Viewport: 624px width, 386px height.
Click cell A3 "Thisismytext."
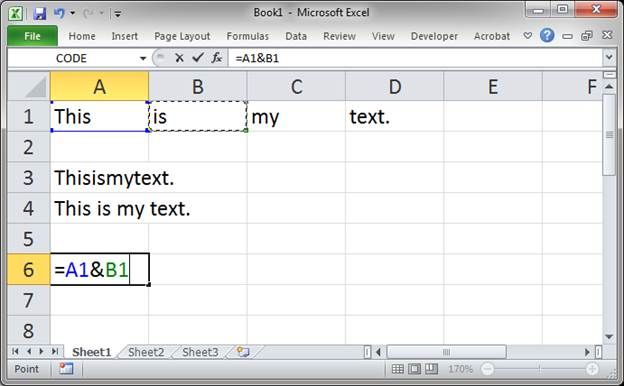[99, 177]
